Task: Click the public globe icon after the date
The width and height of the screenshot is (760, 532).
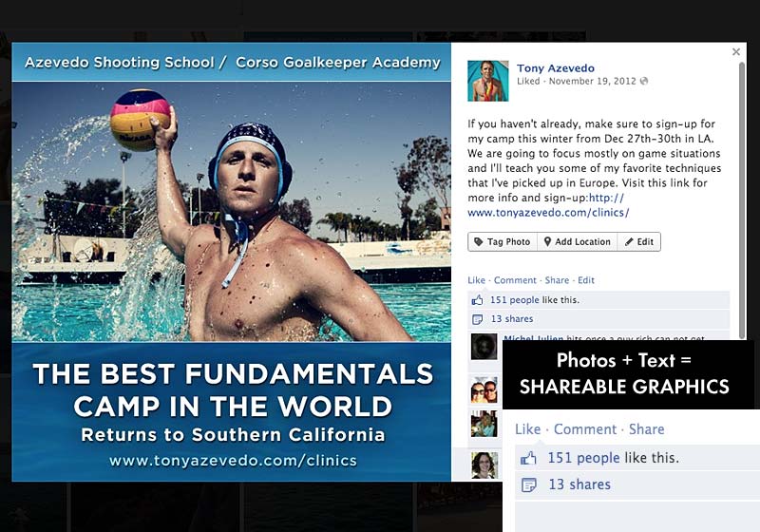Action: [644, 81]
